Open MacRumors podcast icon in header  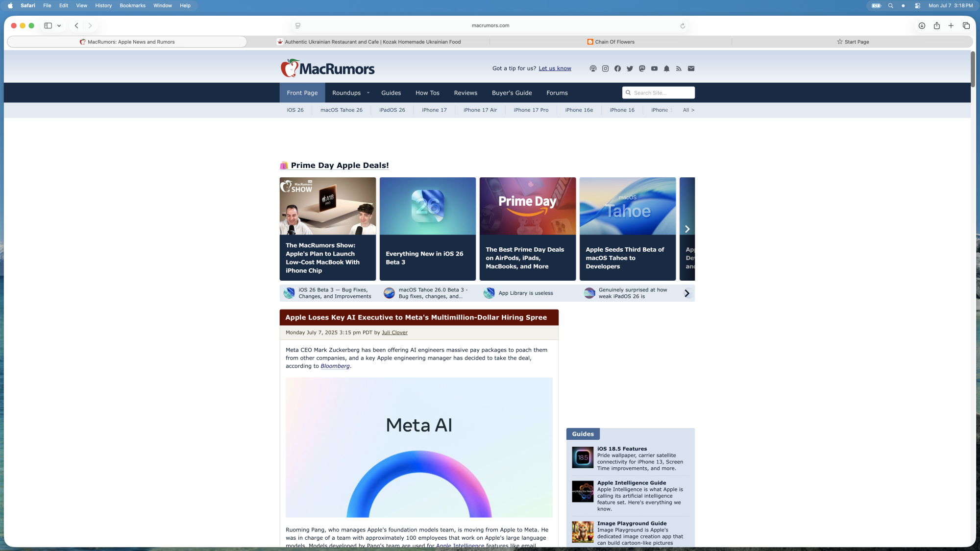coord(593,69)
